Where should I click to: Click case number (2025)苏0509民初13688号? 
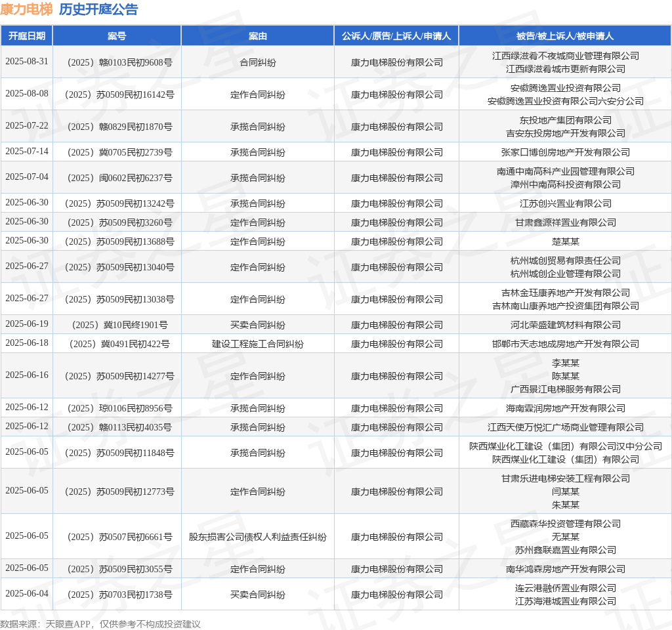tap(119, 241)
